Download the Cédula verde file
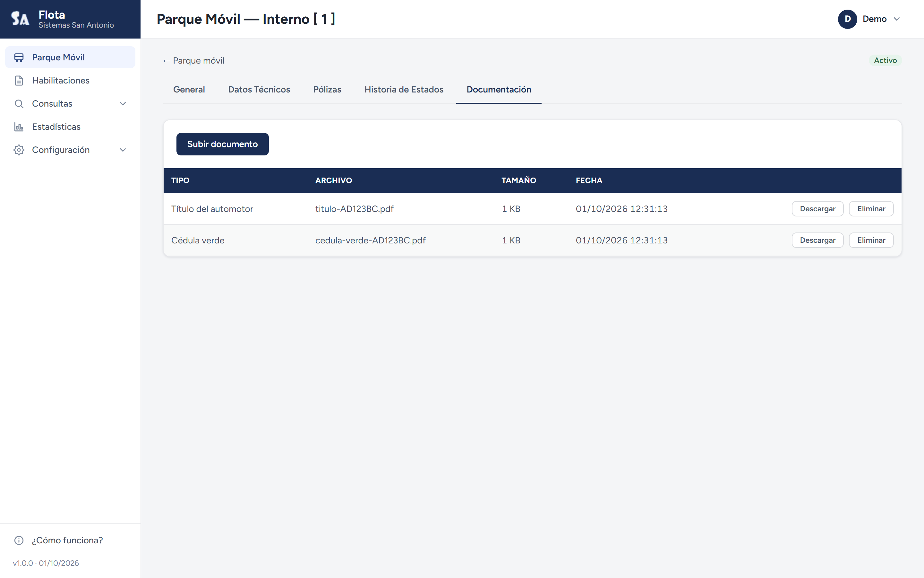 (817, 240)
